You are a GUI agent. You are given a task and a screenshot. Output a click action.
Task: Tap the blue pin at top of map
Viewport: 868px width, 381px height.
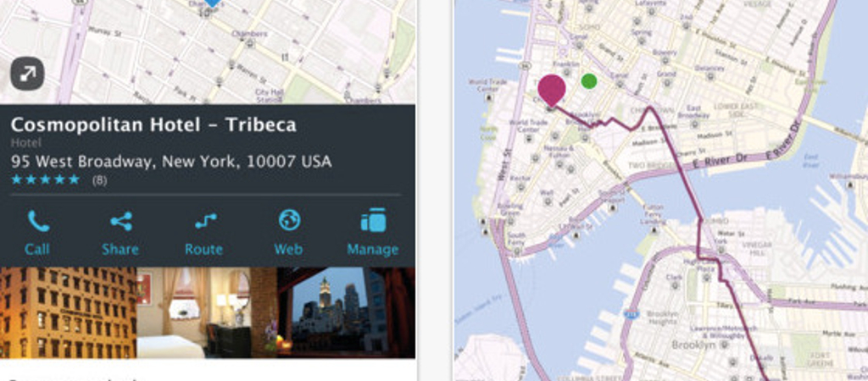click(212, 3)
